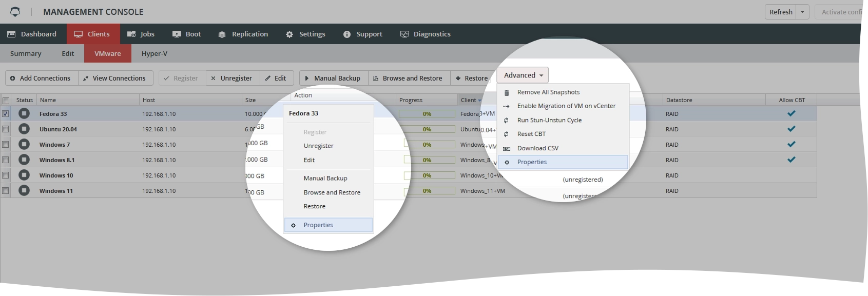Click the Windows 8.1 status icon
This screenshot has height=296, width=868.
24,160
